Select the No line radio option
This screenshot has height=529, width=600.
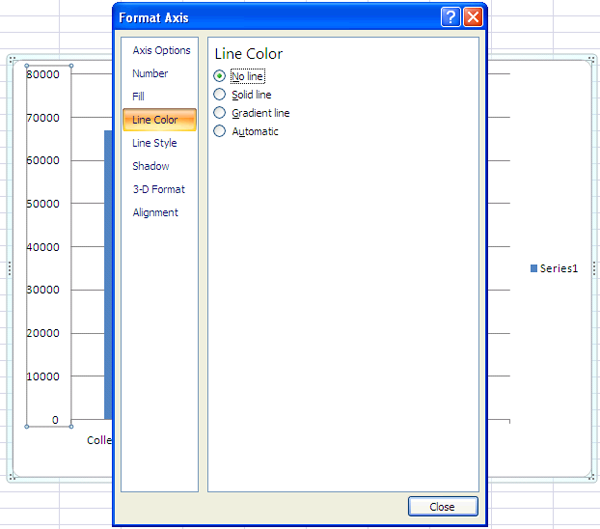[220, 76]
